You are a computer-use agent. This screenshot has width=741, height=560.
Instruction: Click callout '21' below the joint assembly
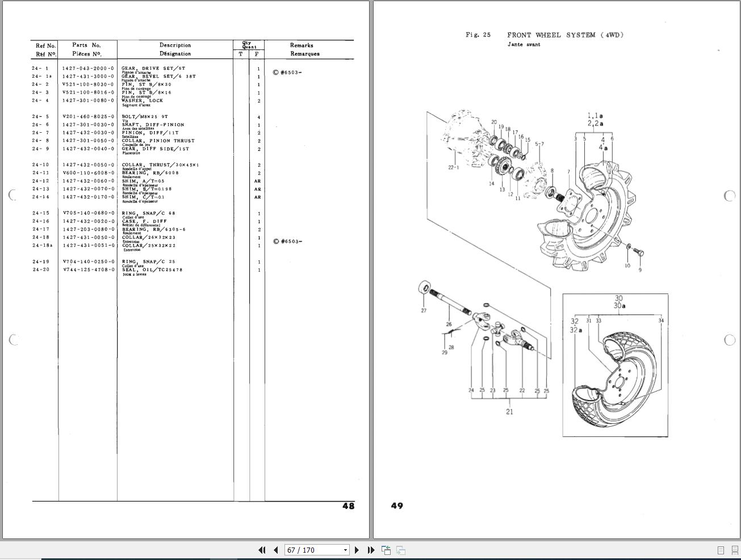point(509,411)
